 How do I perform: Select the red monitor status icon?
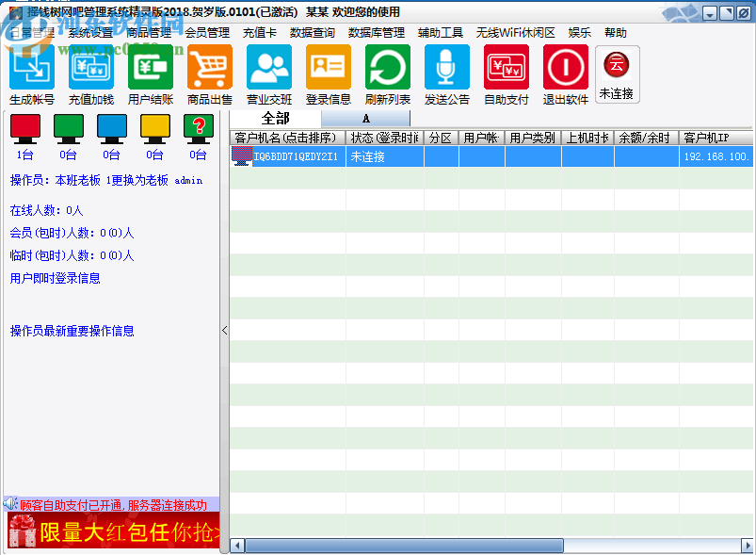tap(25, 129)
